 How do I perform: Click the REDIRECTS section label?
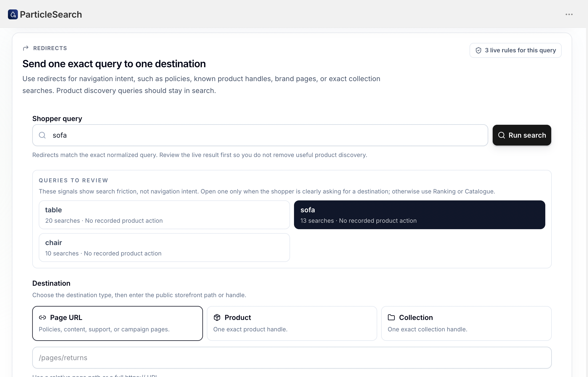coord(50,48)
